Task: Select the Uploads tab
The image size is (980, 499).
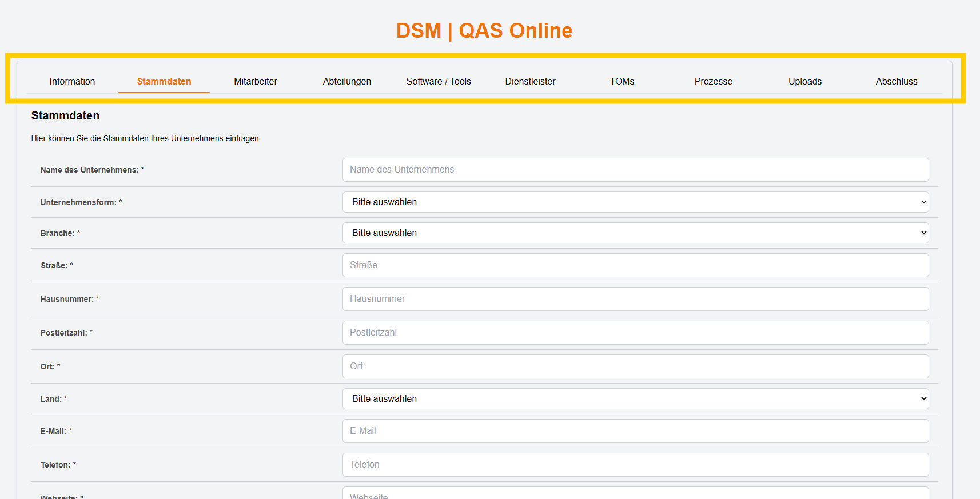Action: (x=805, y=81)
